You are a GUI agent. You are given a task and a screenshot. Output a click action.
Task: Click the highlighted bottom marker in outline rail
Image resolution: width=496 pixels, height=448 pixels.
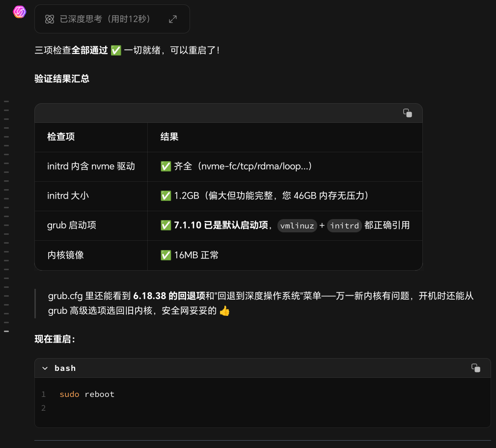tap(6, 331)
